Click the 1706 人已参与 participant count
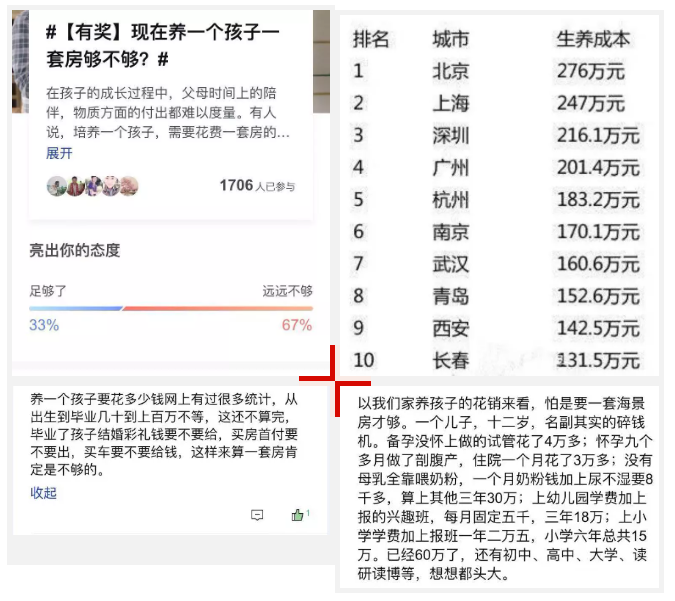Image resolution: width=675 pixels, height=601 pixels. coord(257,186)
